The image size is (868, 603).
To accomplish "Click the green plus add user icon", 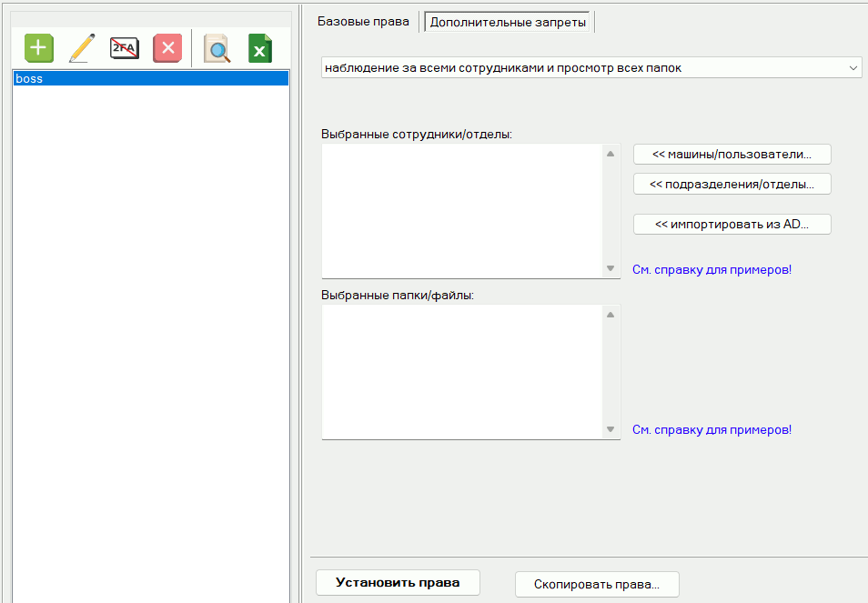I will point(39,47).
